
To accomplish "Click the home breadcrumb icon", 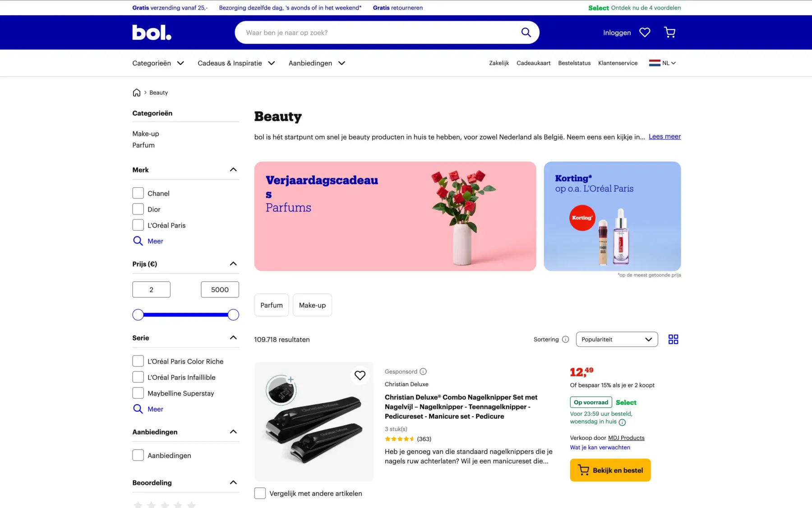I will click(x=137, y=93).
